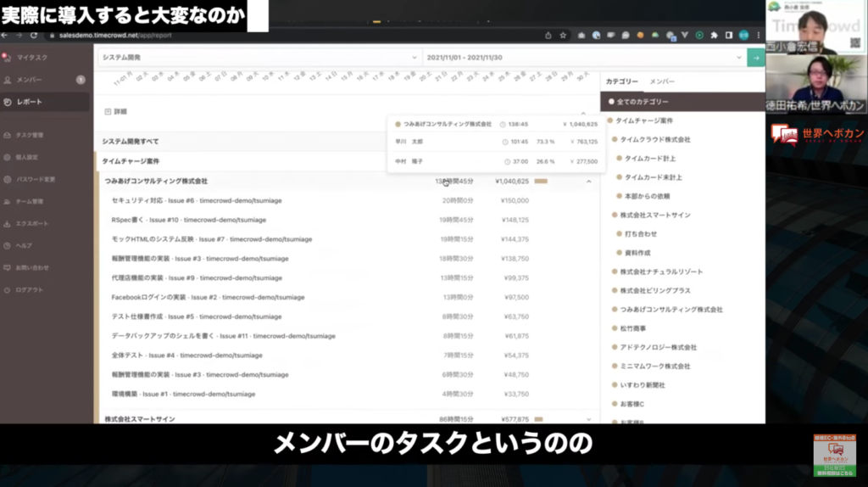Reload the browser page

[x=34, y=36]
